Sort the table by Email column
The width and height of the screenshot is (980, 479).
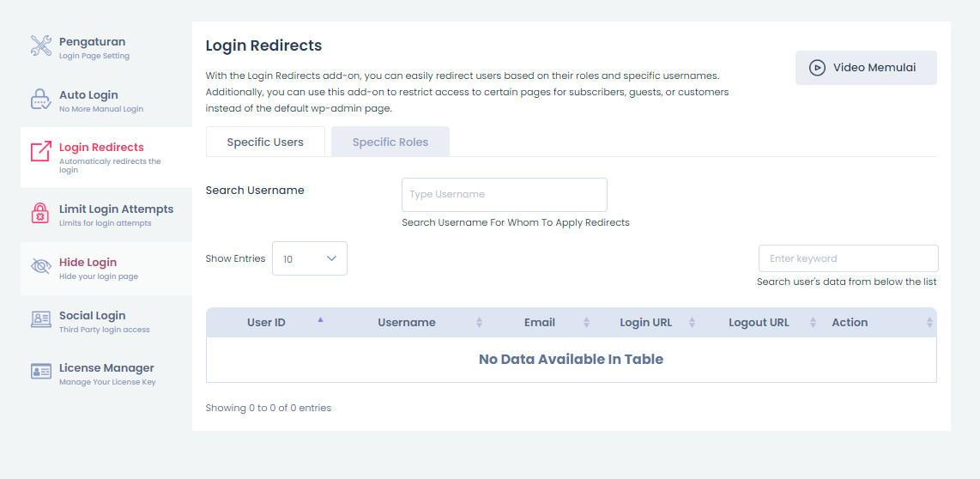(540, 323)
